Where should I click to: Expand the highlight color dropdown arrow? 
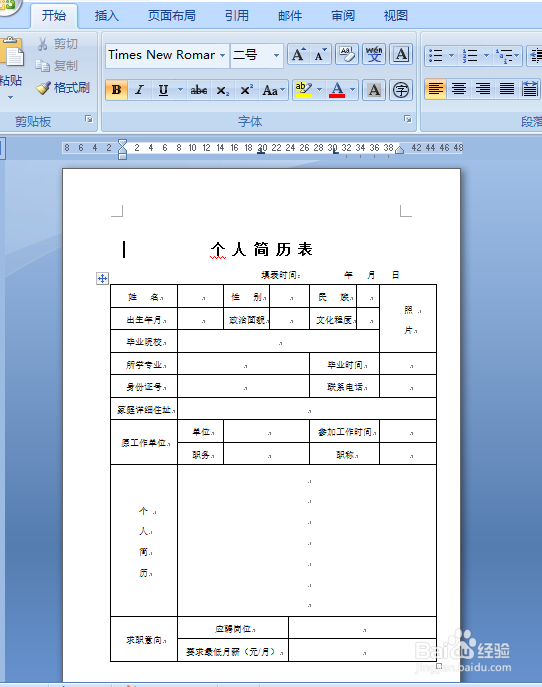point(319,90)
